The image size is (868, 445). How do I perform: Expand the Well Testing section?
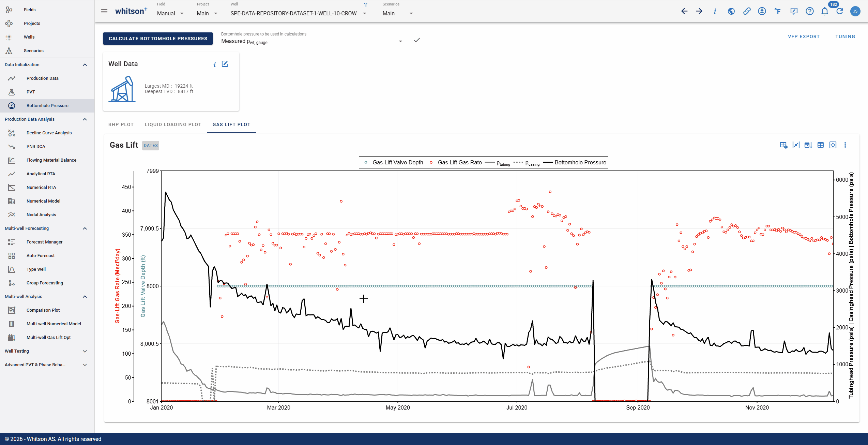(x=85, y=351)
